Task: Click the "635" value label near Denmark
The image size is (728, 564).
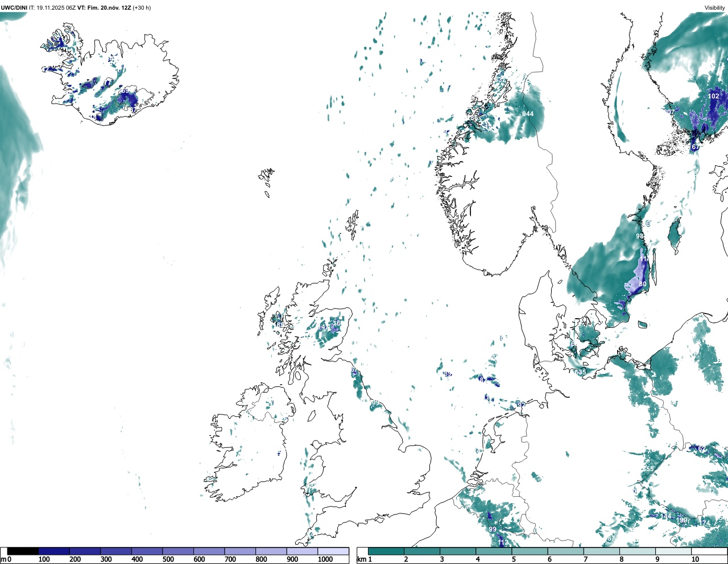Action: [x=580, y=372]
